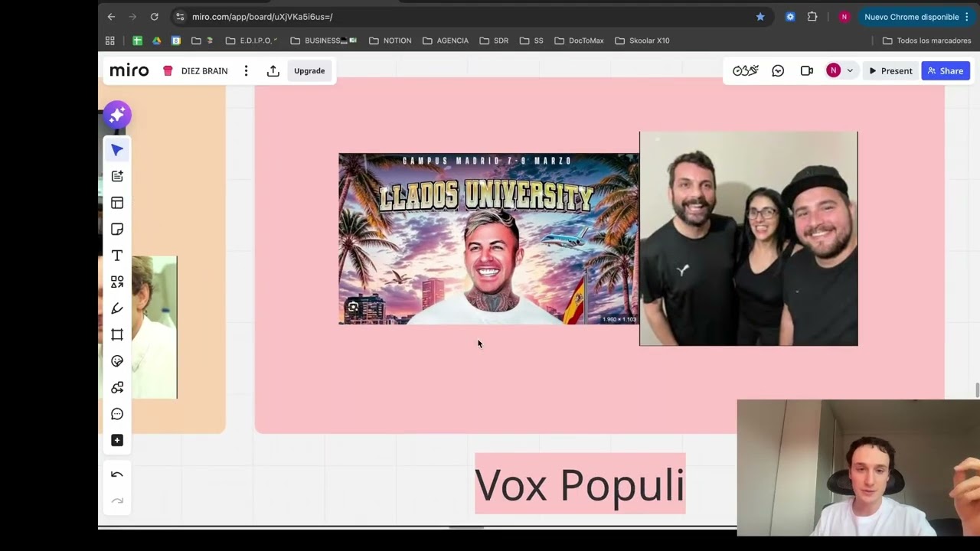
Task: Open the Chrome apps grid shortcut
Action: (x=110, y=41)
